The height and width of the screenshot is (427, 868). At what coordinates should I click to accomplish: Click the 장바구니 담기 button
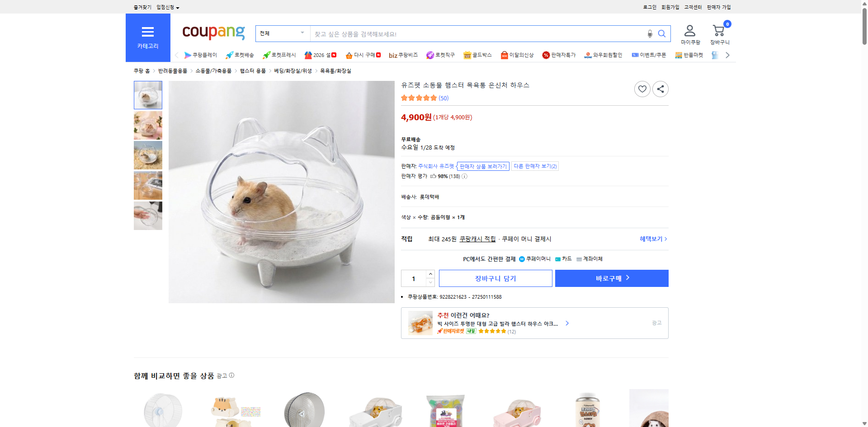tap(495, 278)
